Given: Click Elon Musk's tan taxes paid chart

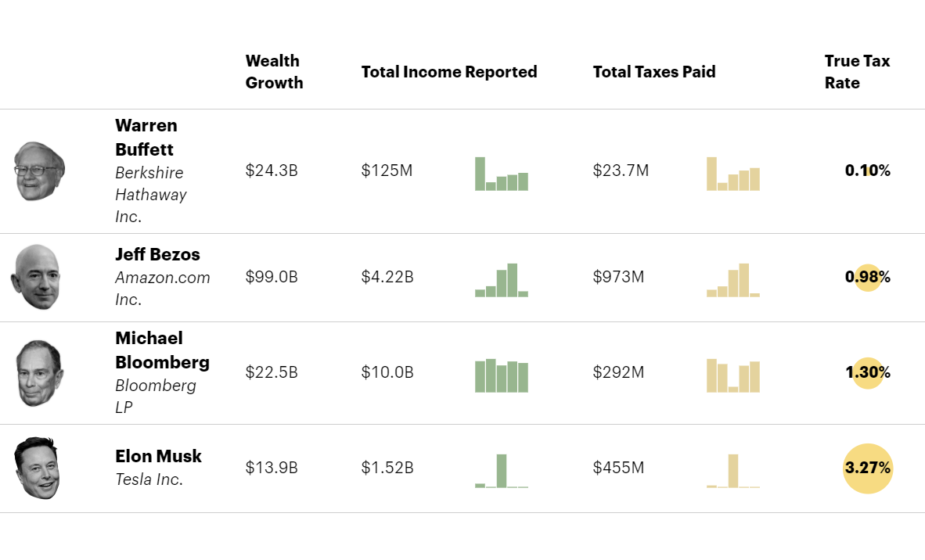Looking at the screenshot, I should [x=733, y=471].
